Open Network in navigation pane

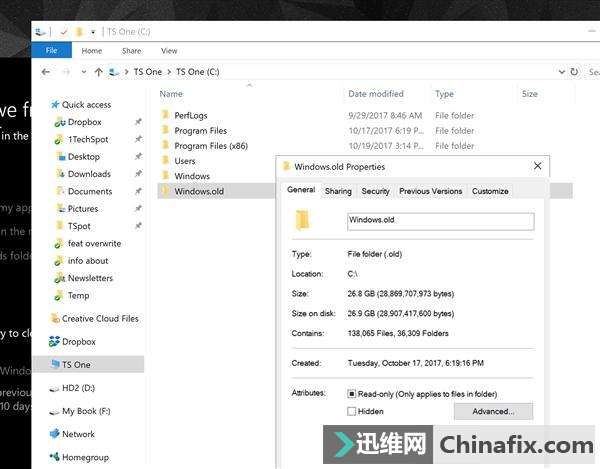78,434
